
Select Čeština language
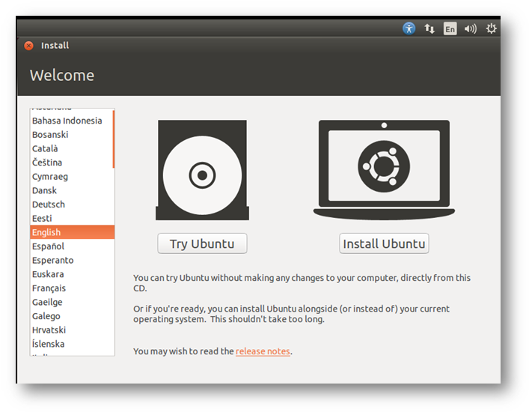[x=72, y=163]
